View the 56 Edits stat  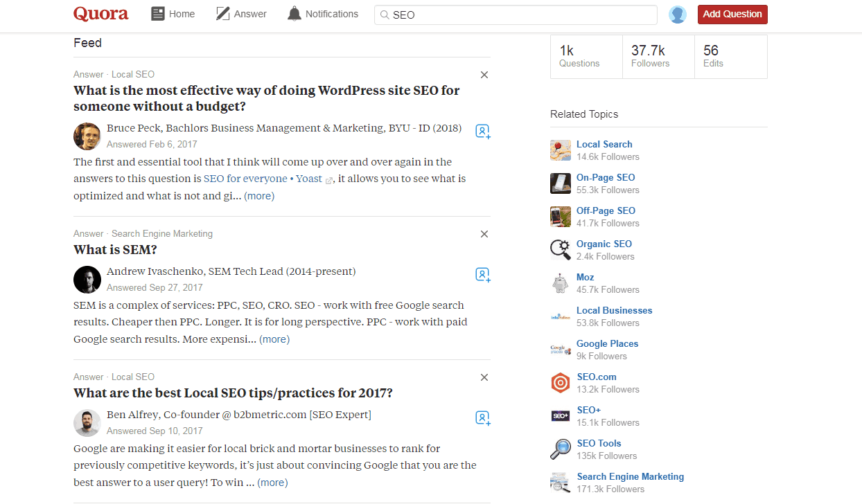(x=730, y=56)
